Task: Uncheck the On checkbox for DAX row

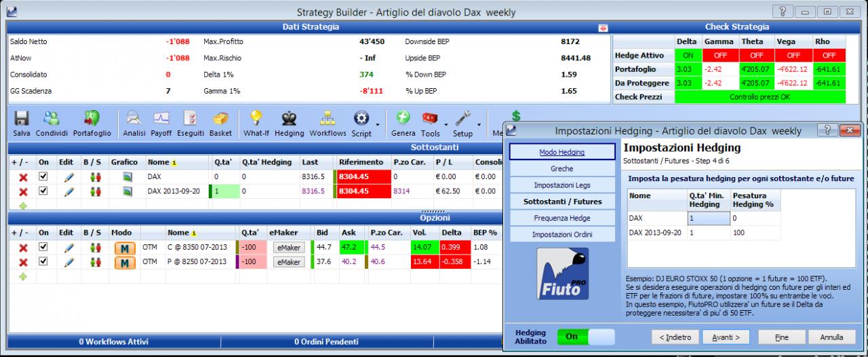Action: click(x=44, y=176)
